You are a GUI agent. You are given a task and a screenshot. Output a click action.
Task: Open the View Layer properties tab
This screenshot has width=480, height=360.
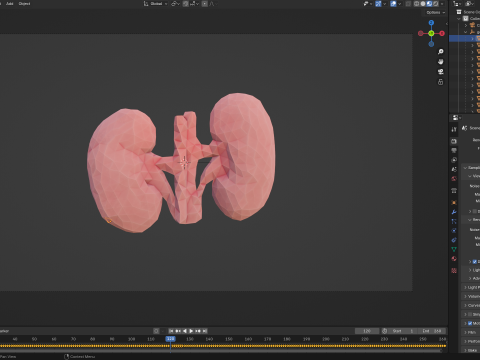point(454,160)
